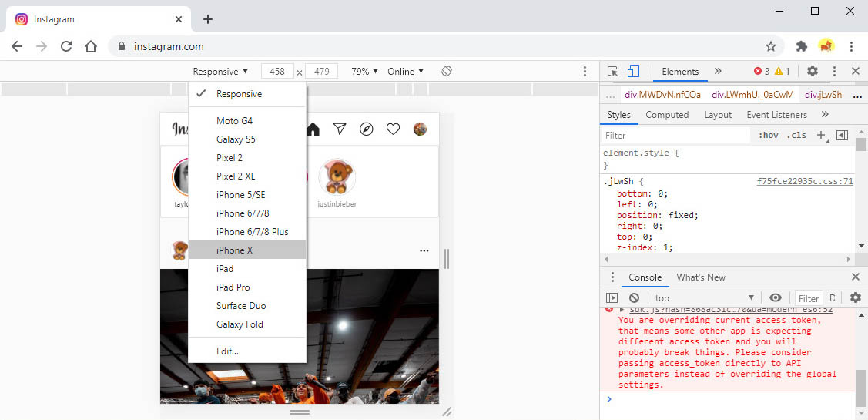The height and width of the screenshot is (420, 868).
Task: Open console settings gear
Action: click(x=856, y=298)
